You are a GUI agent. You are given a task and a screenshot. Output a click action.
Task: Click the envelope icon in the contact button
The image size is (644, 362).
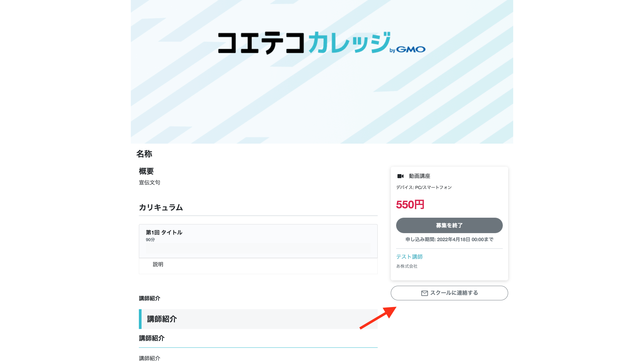(424, 293)
